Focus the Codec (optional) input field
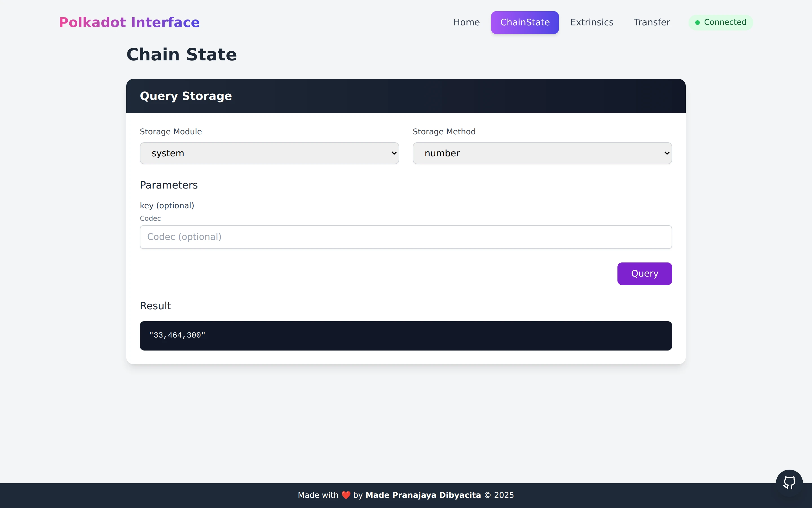 (406, 237)
